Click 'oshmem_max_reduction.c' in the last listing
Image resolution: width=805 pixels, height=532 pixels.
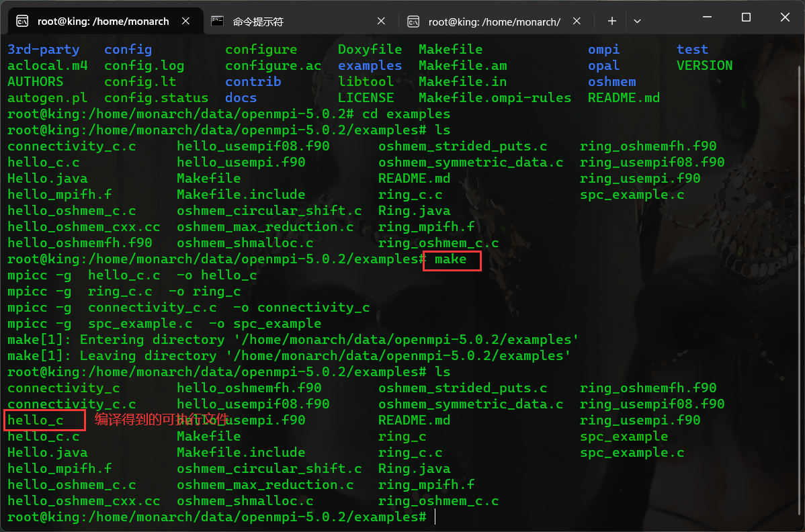click(265, 485)
